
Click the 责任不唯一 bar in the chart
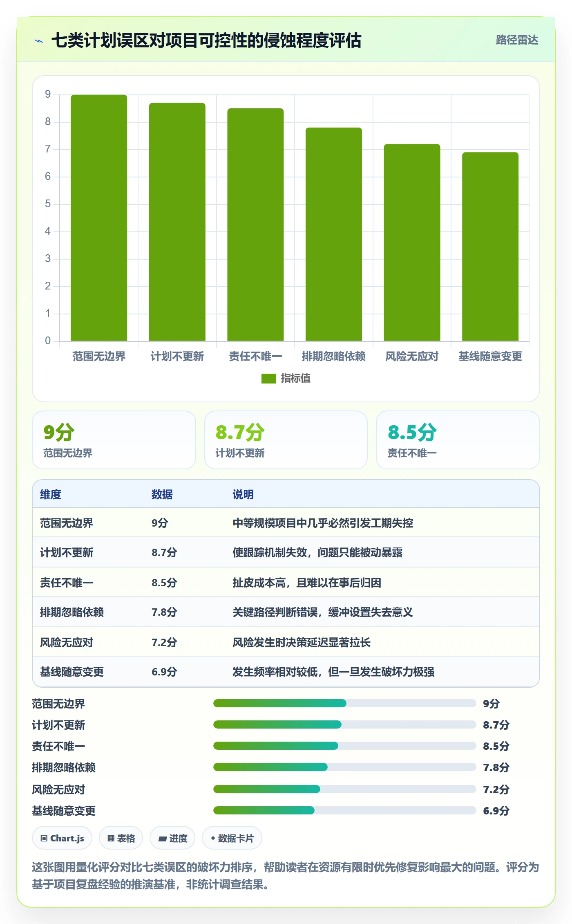[x=255, y=225]
